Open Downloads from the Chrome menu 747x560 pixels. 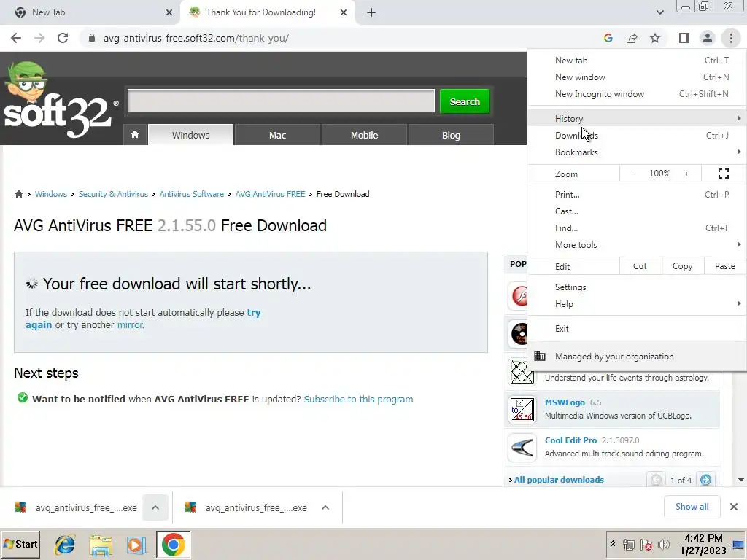[636, 135]
